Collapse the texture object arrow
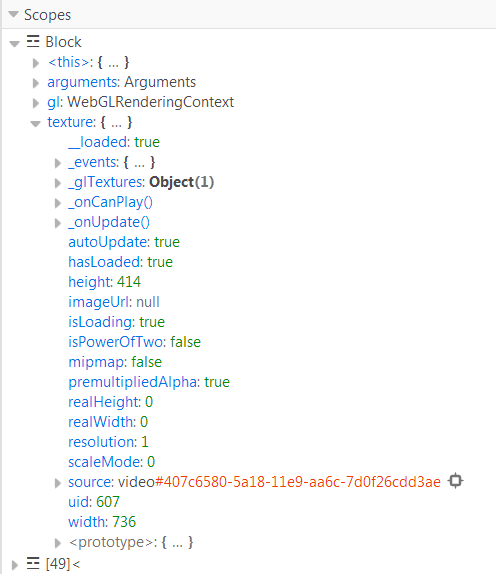496x574 pixels. 36,124
